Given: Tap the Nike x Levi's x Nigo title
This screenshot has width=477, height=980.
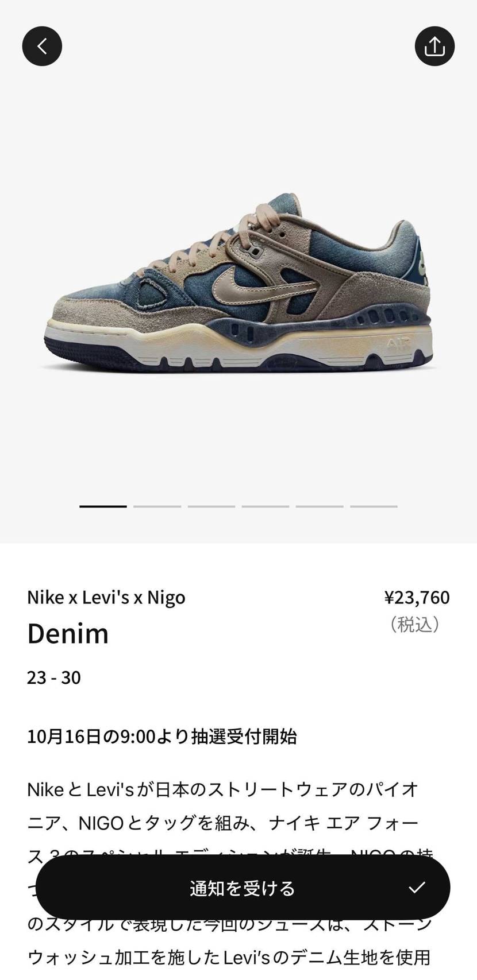Looking at the screenshot, I should coord(106,597).
